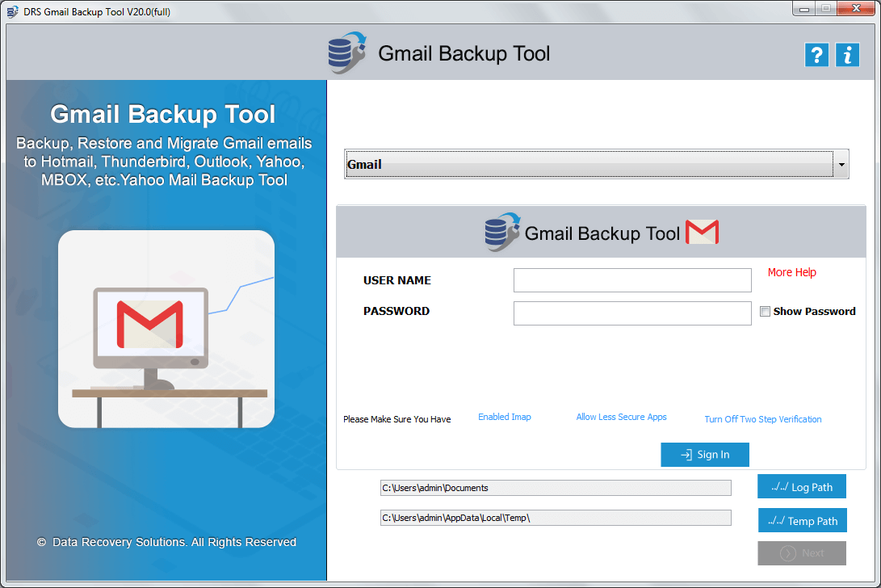Click the Temp Path button
Viewport: 881px width, 588px height.
pyautogui.click(x=803, y=520)
